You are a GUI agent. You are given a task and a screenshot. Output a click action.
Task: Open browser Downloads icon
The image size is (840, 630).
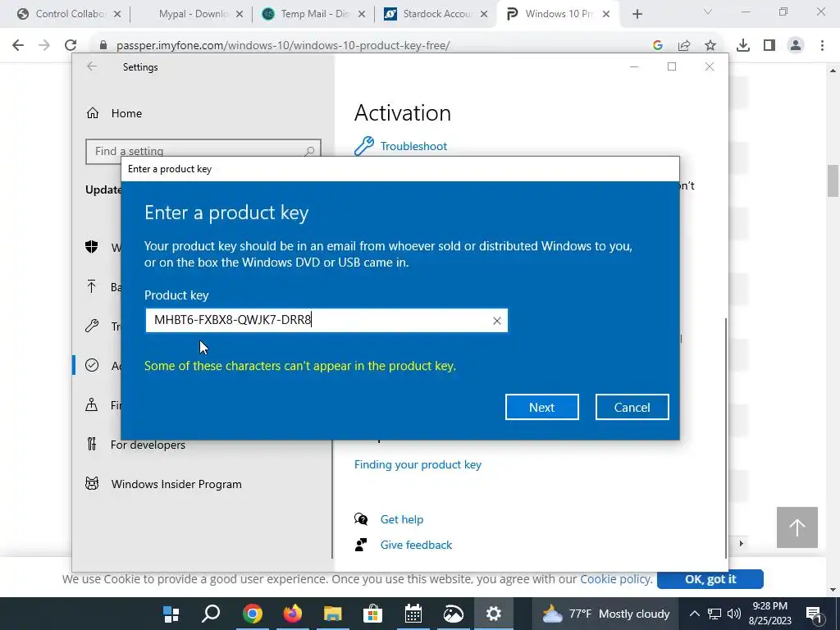[743, 46]
